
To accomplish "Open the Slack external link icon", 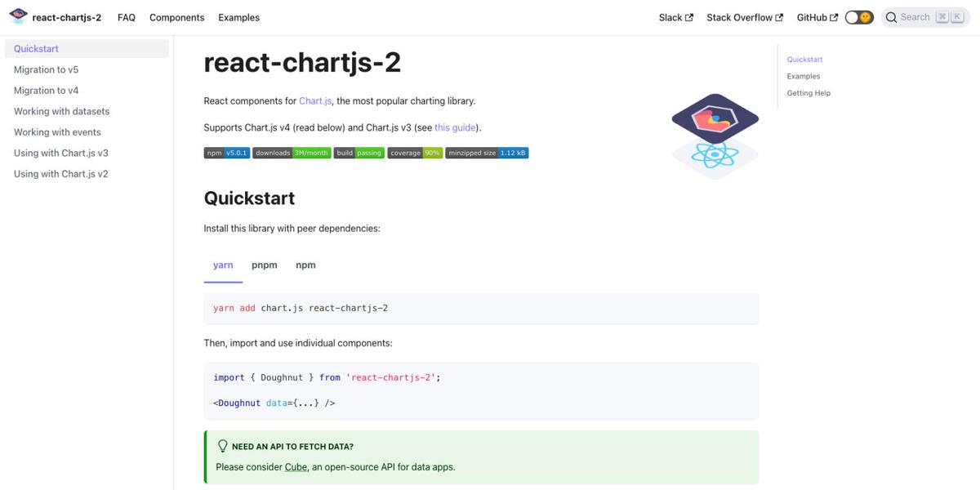I will coord(690,16).
